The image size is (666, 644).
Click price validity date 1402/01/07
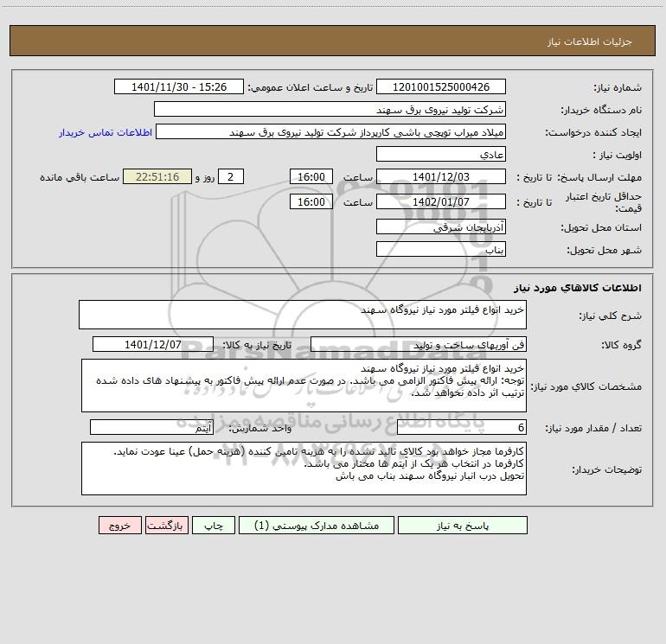[x=441, y=201]
